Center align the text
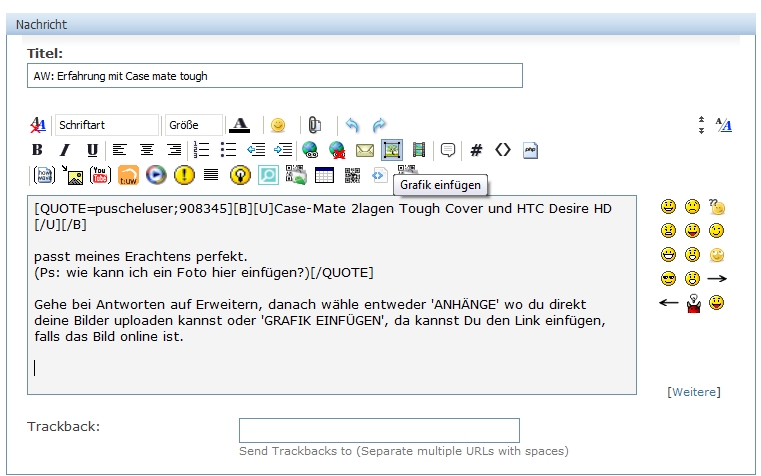This screenshot has width=761, height=476. [x=147, y=150]
